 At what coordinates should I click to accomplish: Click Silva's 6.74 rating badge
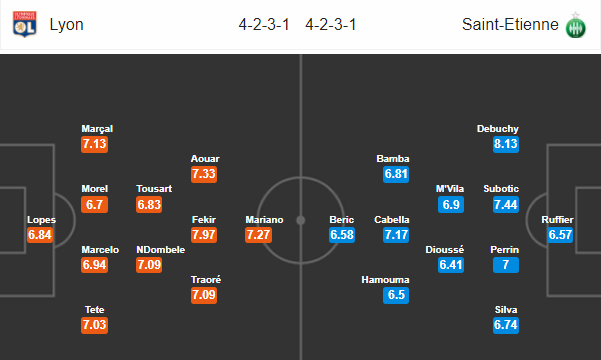pos(506,325)
